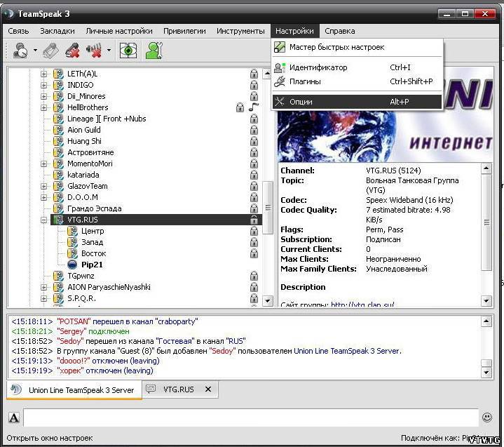Viewport: 504px width, 447px height.
Task: Click the padlock icon on VTG.RUS row
Action: click(x=254, y=220)
